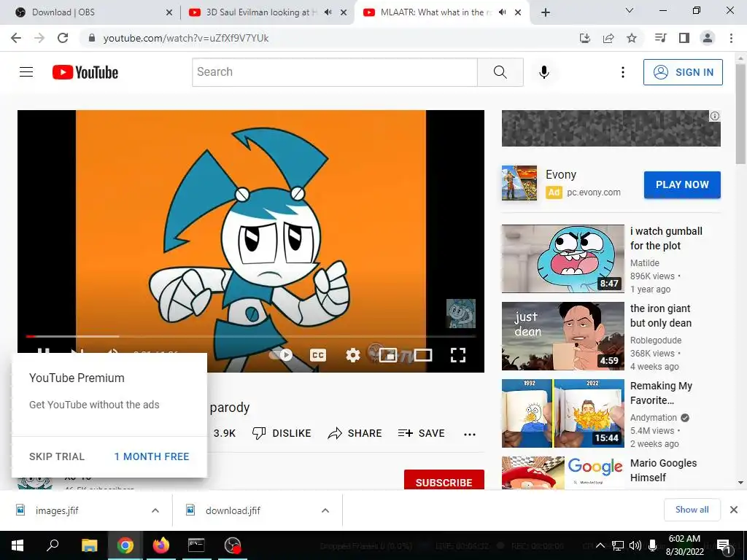
Task: Go to YouTube home via logo
Action: tap(85, 72)
